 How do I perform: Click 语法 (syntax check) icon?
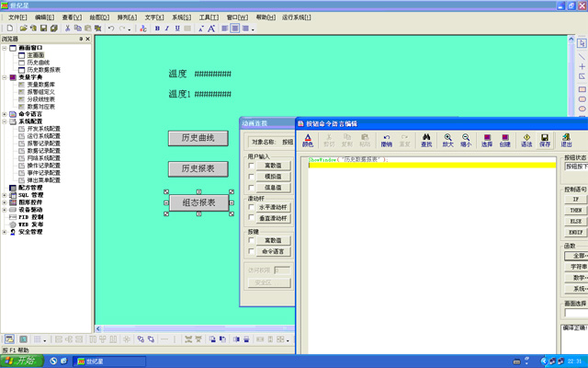(x=526, y=141)
